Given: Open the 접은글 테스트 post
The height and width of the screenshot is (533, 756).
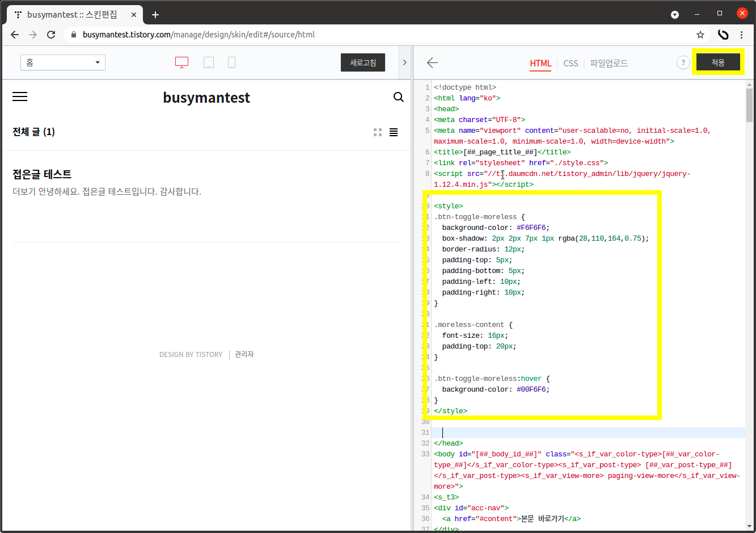Looking at the screenshot, I should click(42, 174).
